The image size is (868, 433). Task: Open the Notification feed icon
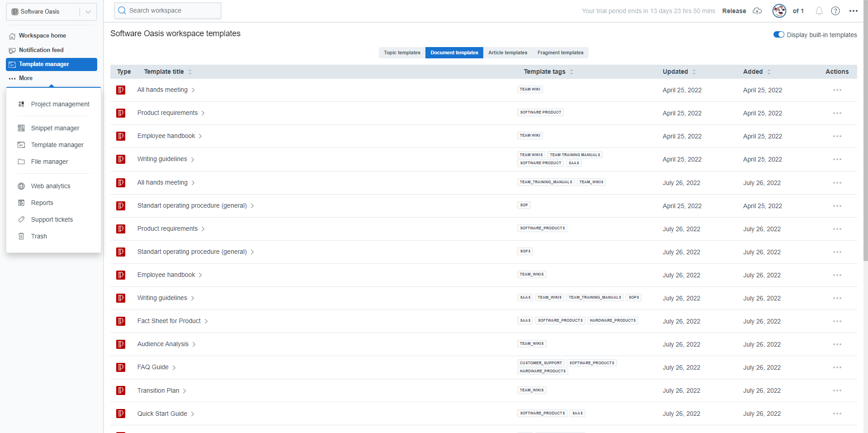click(12, 50)
